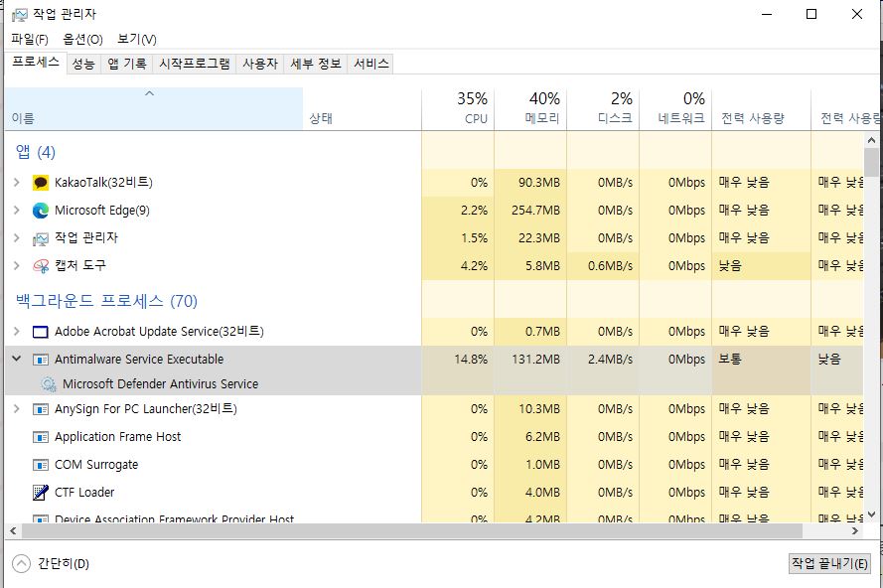Click the 캡처 도구 scissors icon
The width and height of the screenshot is (883, 588).
tap(41, 266)
